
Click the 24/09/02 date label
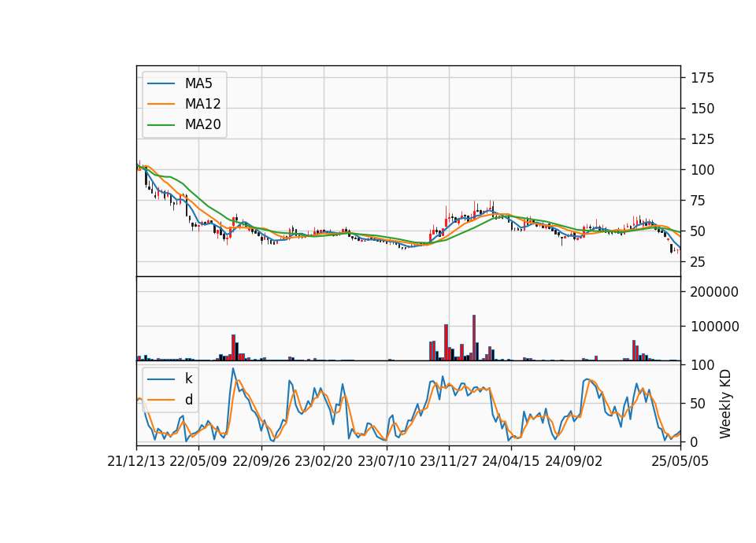click(574, 462)
